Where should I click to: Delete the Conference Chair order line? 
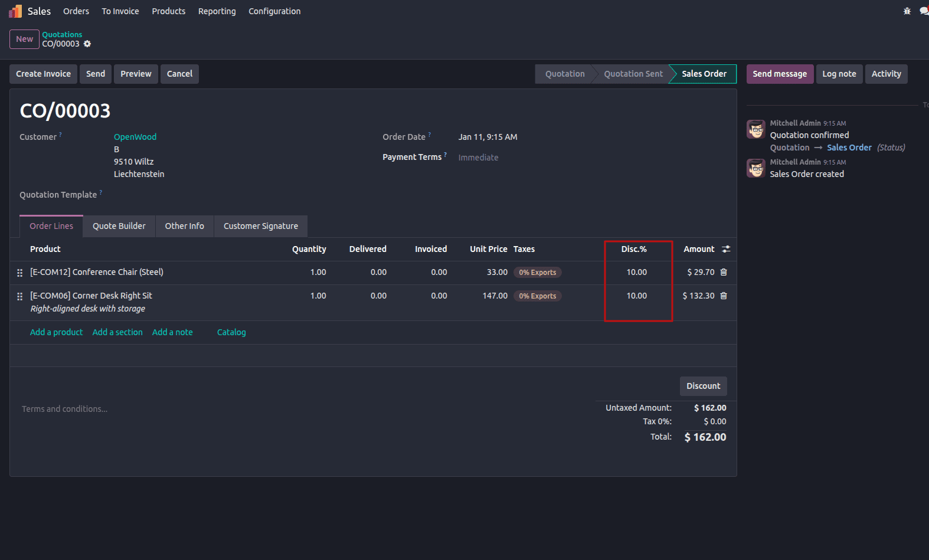[x=724, y=272]
